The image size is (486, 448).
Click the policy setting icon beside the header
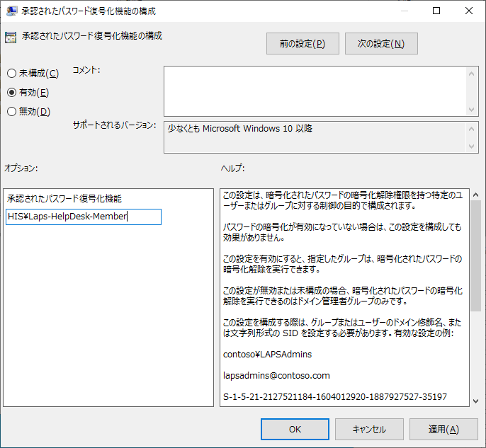pos(11,38)
